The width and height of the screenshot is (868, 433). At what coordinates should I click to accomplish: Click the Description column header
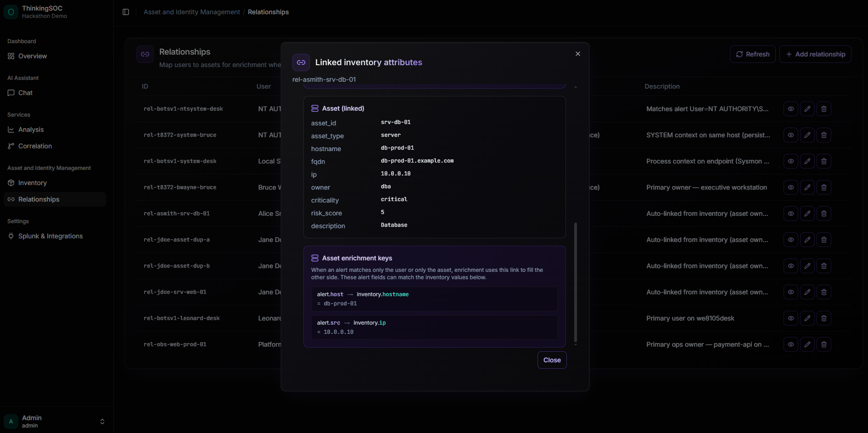662,86
